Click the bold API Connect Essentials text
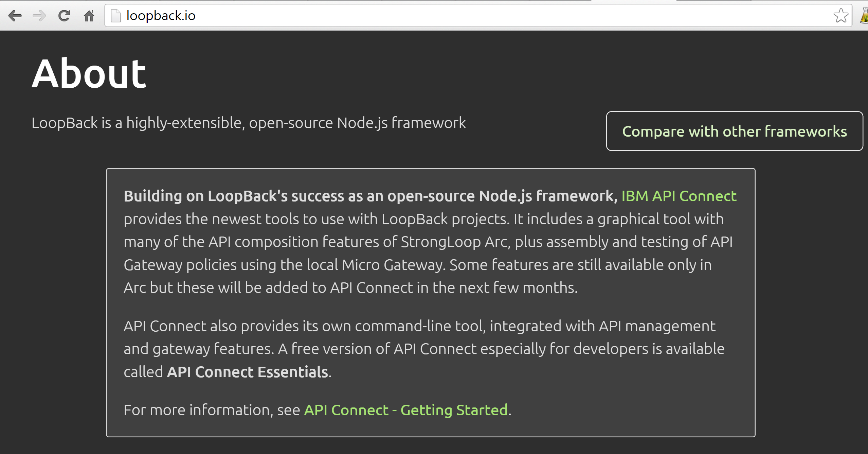The height and width of the screenshot is (454, 868). click(248, 372)
